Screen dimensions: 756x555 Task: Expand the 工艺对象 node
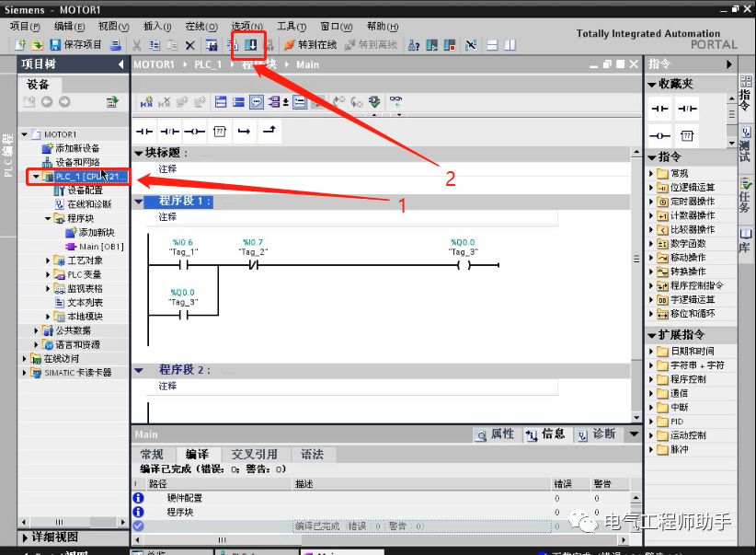coord(48,260)
